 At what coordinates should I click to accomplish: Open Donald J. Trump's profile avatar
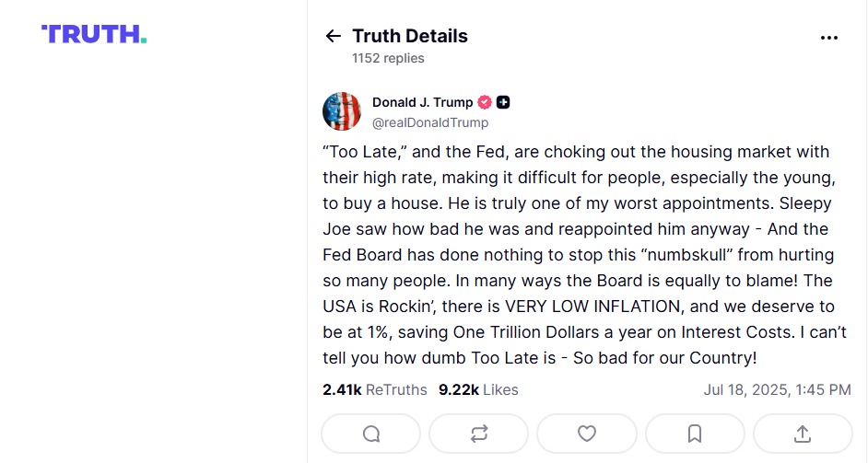pos(342,111)
